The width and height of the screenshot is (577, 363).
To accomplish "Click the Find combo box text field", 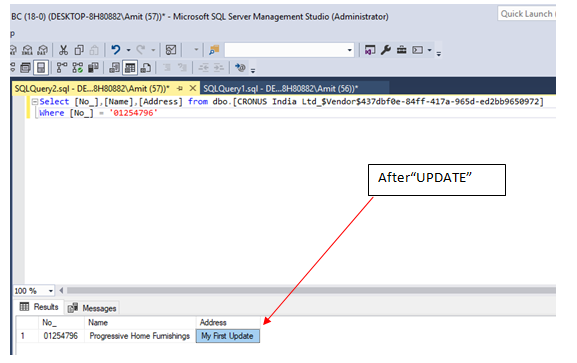I will point(285,50).
